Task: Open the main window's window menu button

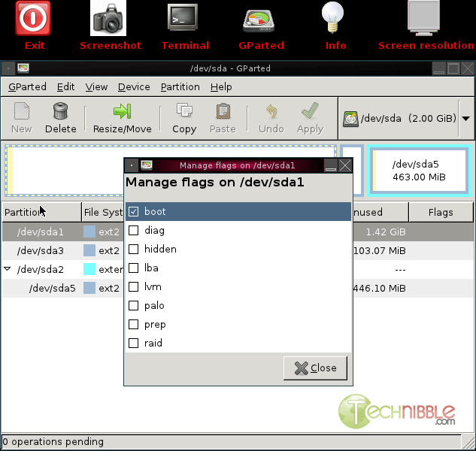Action: 8,68
